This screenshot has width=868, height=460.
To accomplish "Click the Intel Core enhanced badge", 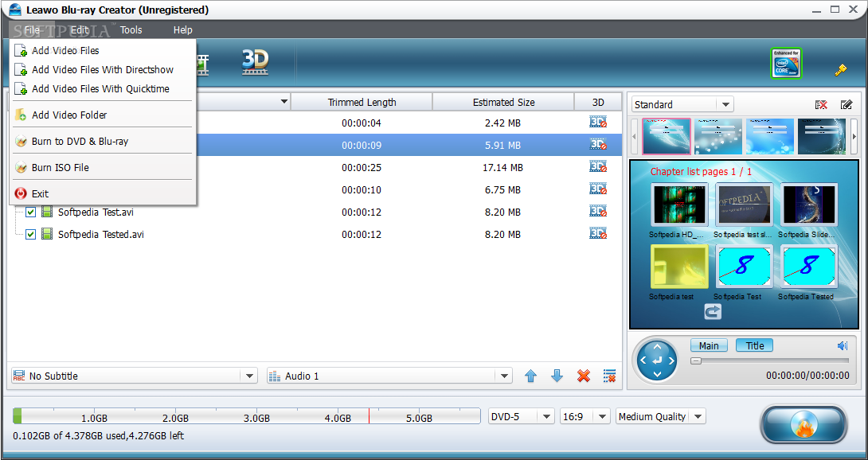I will click(786, 63).
